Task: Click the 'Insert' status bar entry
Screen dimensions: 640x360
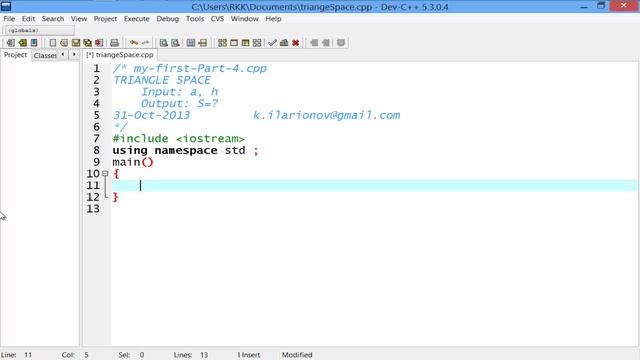Action: tap(249, 355)
